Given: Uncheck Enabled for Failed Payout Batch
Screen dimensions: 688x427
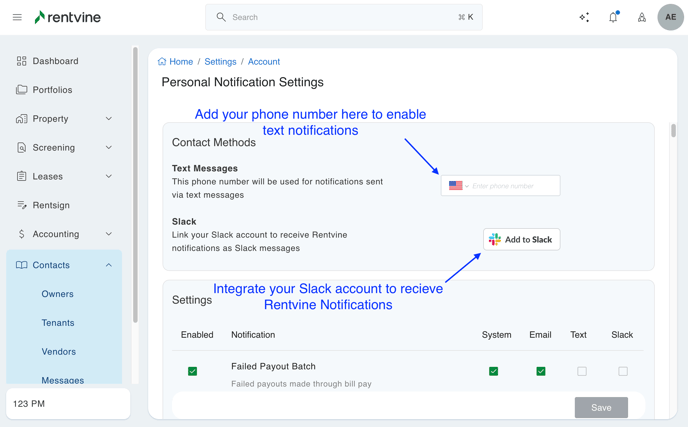Looking at the screenshot, I should coord(193,371).
